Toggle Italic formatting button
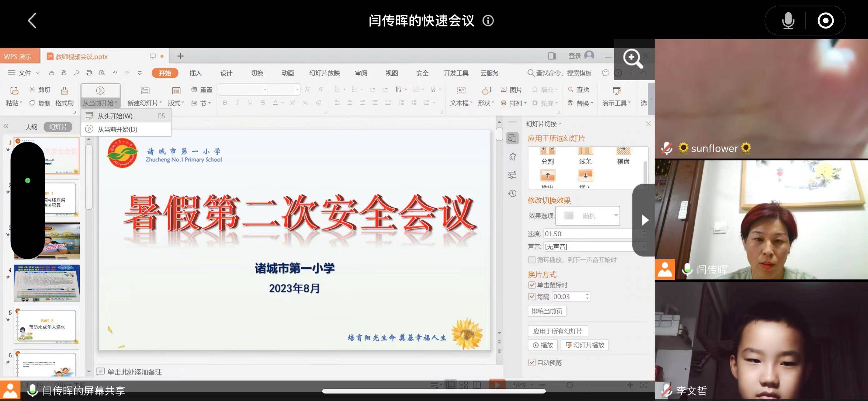Screen dimensions: 868x401 click(x=237, y=102)
